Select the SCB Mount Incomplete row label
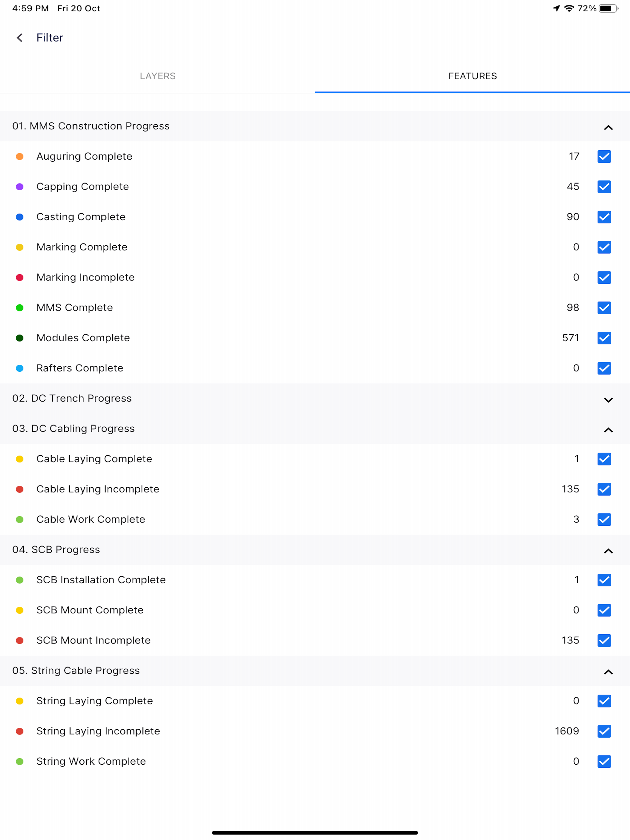Image resolution: width=630 pixels, height=840 pixels. click(x=94, y=640)
